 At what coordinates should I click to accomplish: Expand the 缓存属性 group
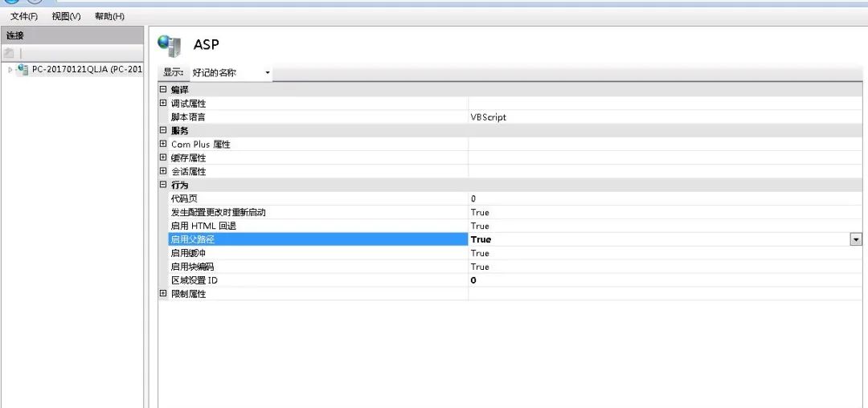(x=163, y=157)
